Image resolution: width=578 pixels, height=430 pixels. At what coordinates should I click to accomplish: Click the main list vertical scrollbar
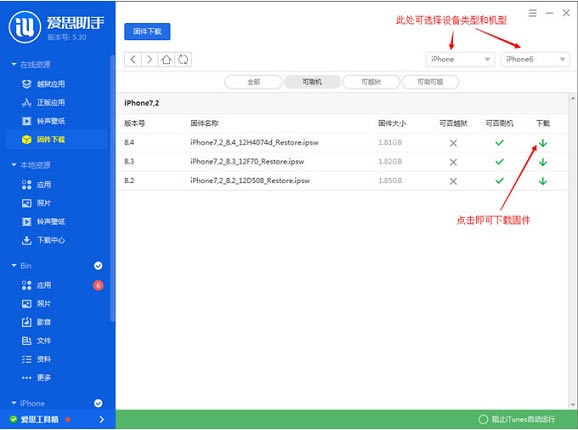pyautogui.click(x=572, y=251)
